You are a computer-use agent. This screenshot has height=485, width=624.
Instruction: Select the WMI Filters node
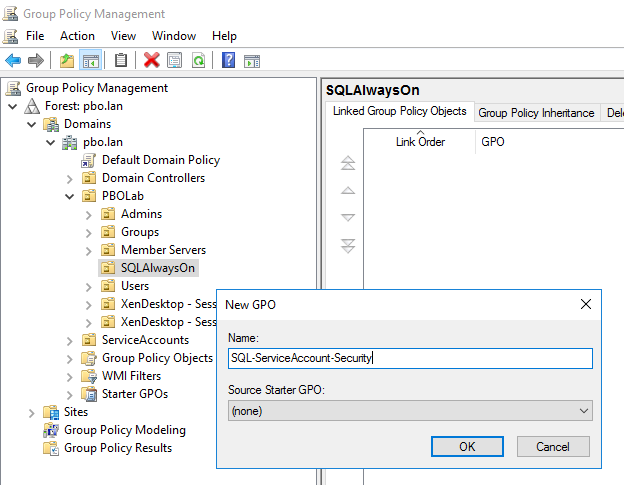[x=131, y=376]
